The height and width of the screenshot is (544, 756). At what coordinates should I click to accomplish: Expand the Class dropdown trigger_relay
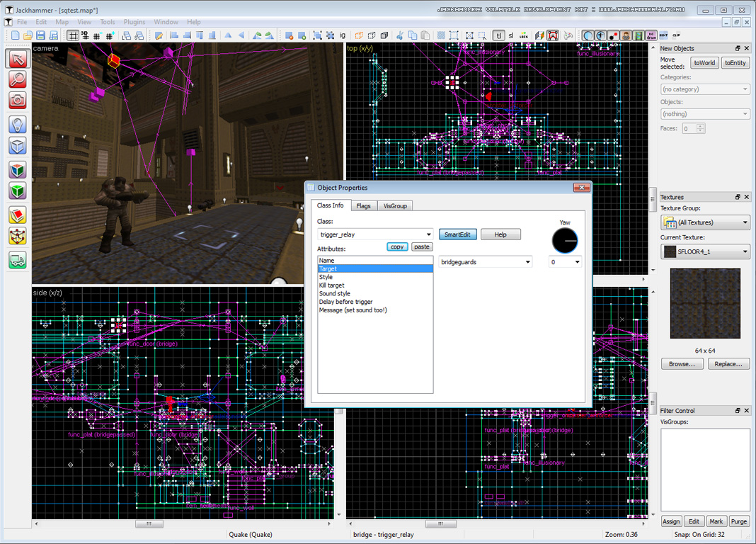pyautogui.click(x=428, y=234)
